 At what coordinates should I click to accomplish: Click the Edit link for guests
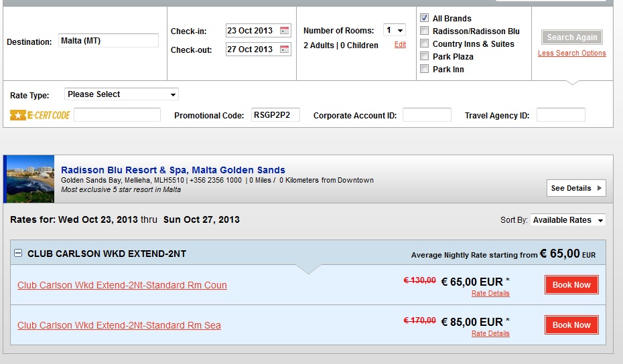click(400, 44)
